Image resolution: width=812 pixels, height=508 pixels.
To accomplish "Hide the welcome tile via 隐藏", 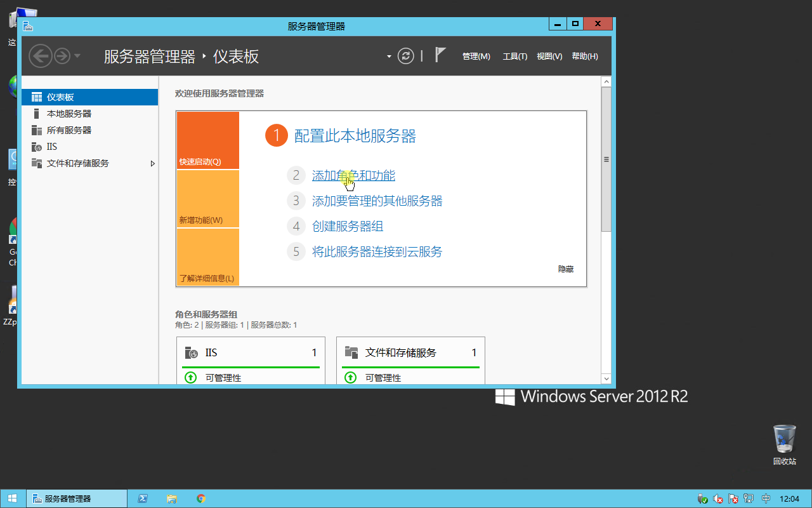I will [x=566, y=269].
